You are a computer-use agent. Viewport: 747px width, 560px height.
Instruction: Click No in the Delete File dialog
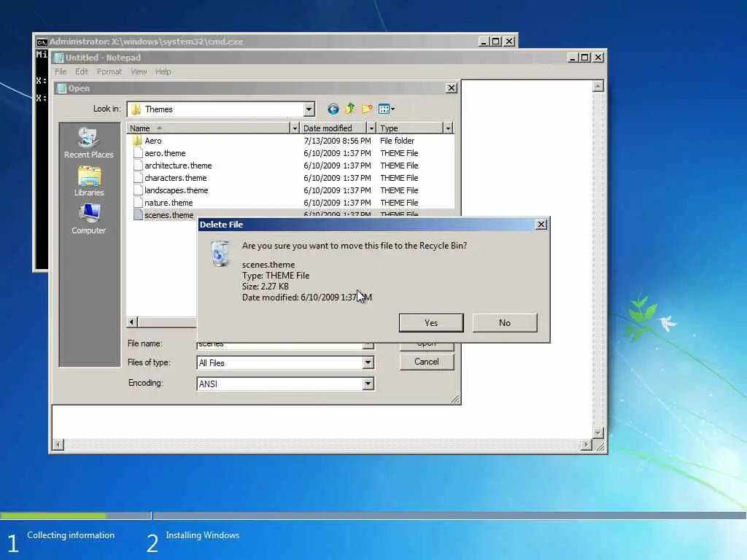(505, 323)
